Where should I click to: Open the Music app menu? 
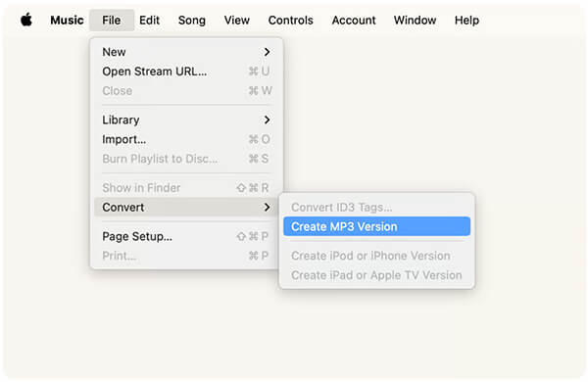pos(67,20)
